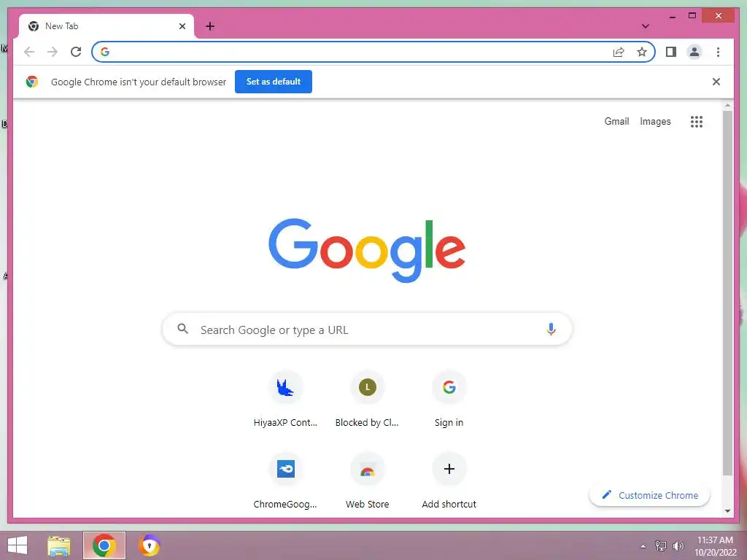Open the side panel icon
Image resolution: width=747 pixels, height=560 pixels.
(671, 52)
